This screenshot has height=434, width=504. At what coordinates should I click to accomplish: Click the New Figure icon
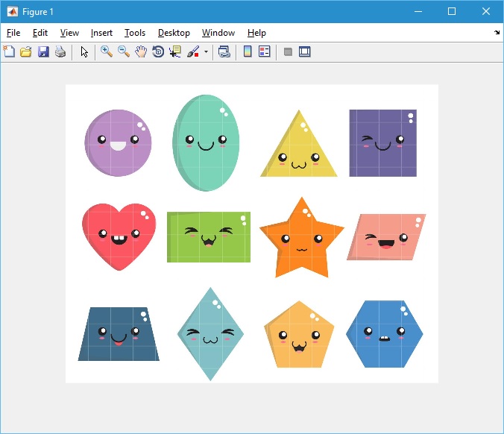click(9, 51)
